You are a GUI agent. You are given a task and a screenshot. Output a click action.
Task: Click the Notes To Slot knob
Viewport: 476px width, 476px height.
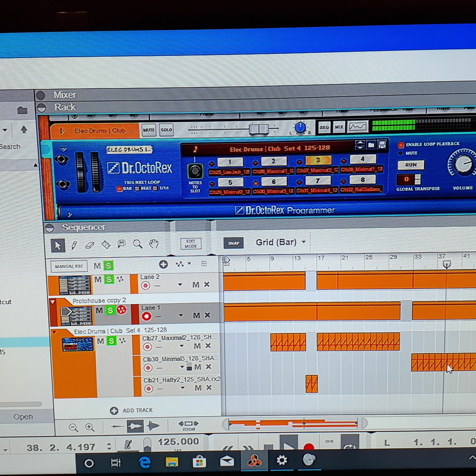[195, 171]
